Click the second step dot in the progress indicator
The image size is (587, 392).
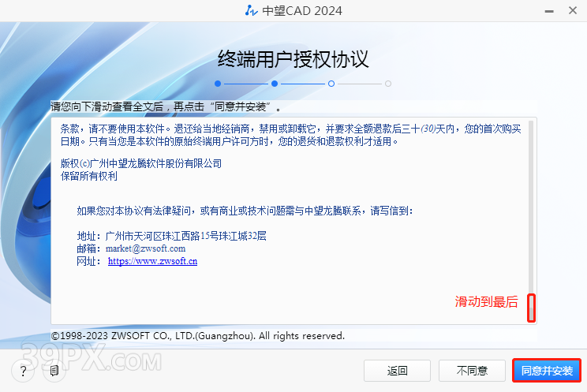coord(275,84)
